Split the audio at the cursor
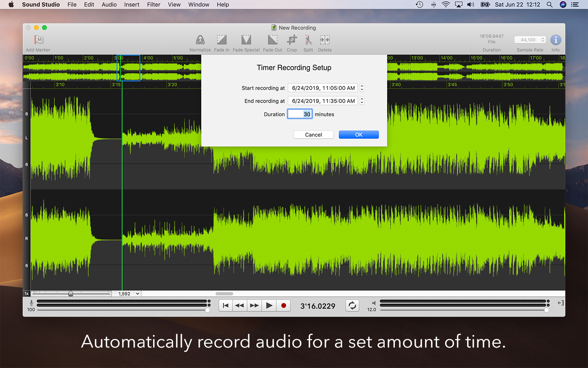The width and height of the screenshot is (588, 368). coord(308,40)
